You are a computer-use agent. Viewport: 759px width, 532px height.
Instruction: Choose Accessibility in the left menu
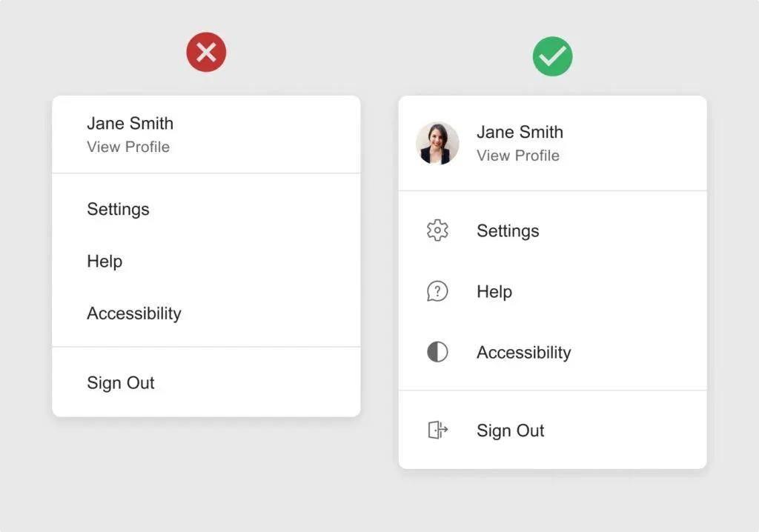(133, 313)
